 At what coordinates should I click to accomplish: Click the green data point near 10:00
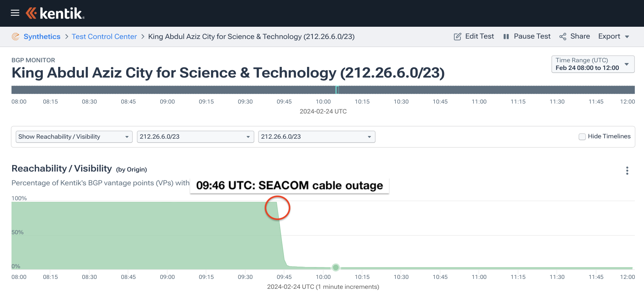click(x=336, y=267)
